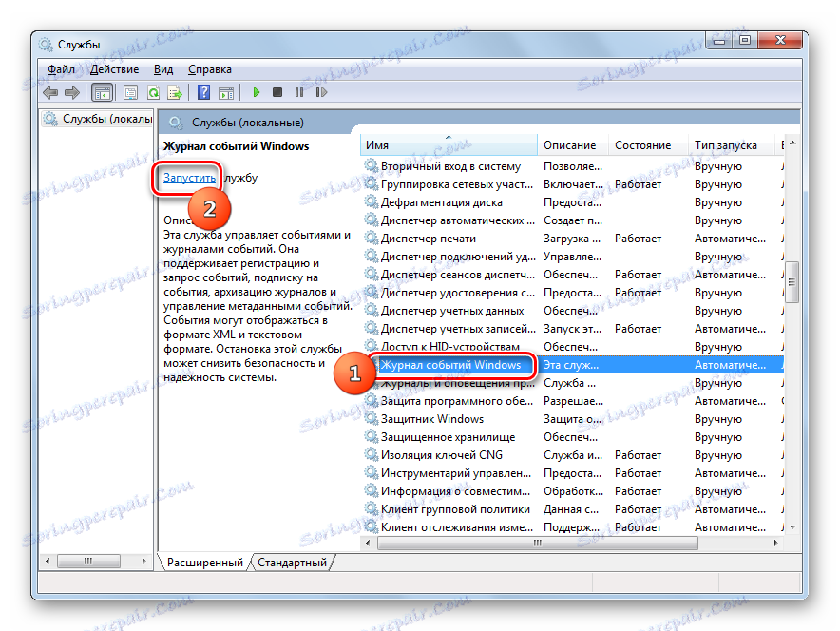The height and width of the screenshot is (631, 840).
Task: Start service with the green play icon
Action: (256, 93)
